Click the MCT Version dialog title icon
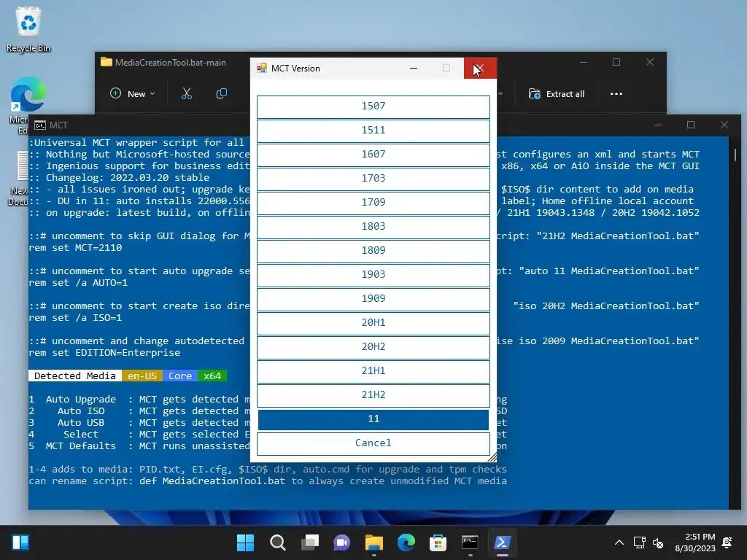The image size is (747, 560). pyautogui.click(x=262, y=68)
